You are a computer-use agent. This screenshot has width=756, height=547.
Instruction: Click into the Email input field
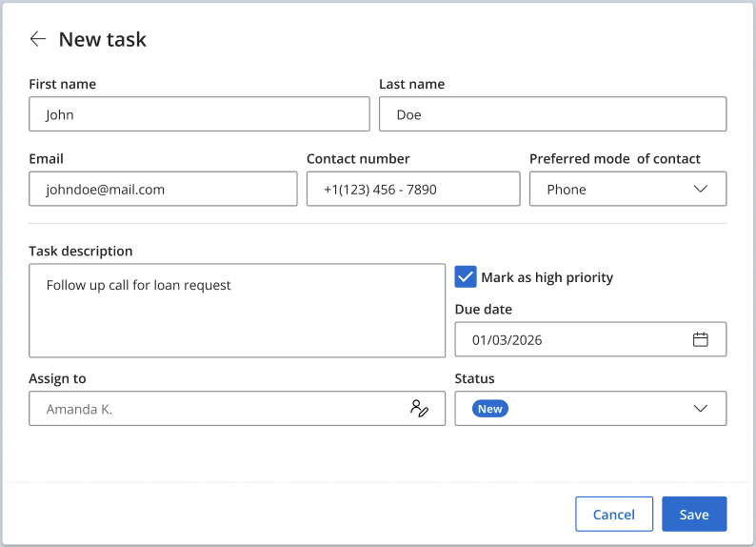(163, 189)
